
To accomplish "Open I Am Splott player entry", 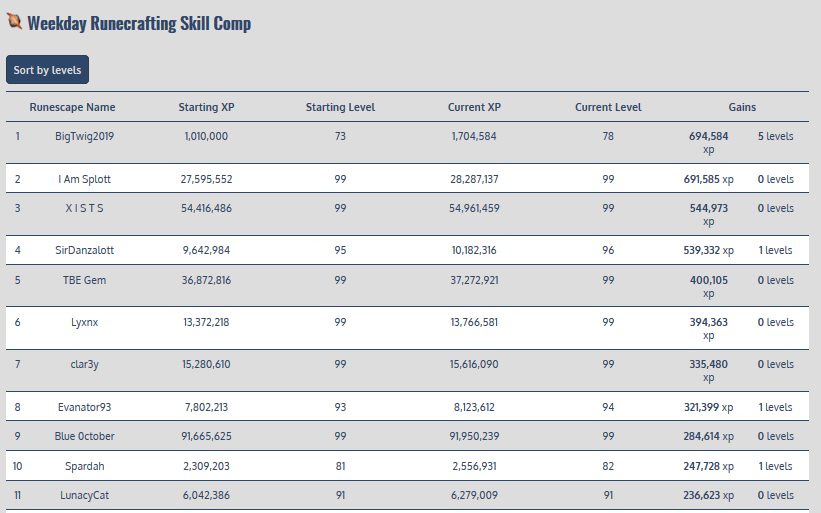I will [x=84, y=179].
